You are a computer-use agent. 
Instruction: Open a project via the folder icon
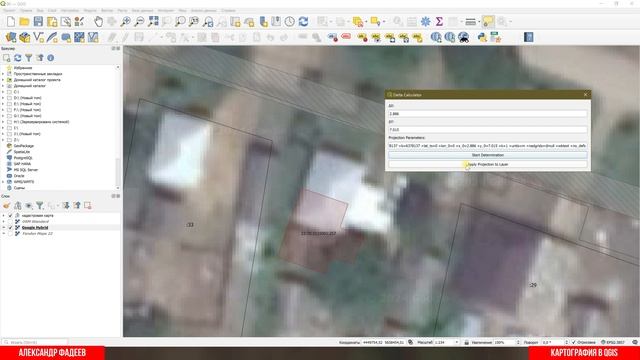24,22
